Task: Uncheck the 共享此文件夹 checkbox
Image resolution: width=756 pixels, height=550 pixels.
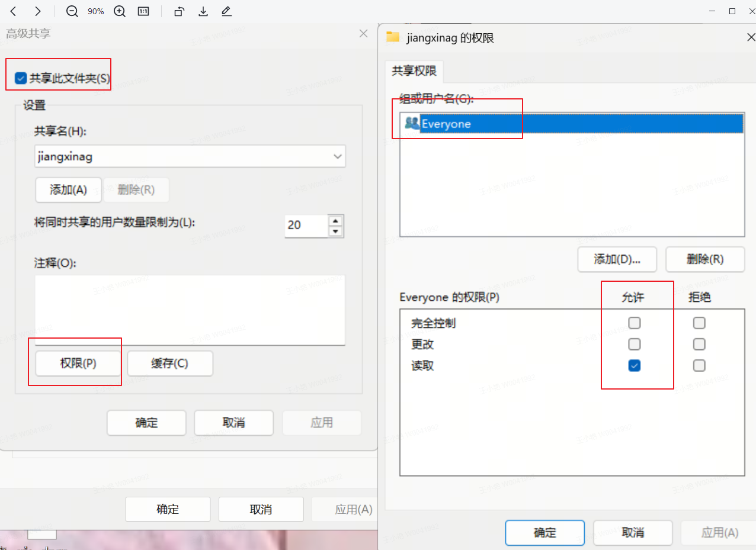Action: pyautogui.click(x=21, y=78)
